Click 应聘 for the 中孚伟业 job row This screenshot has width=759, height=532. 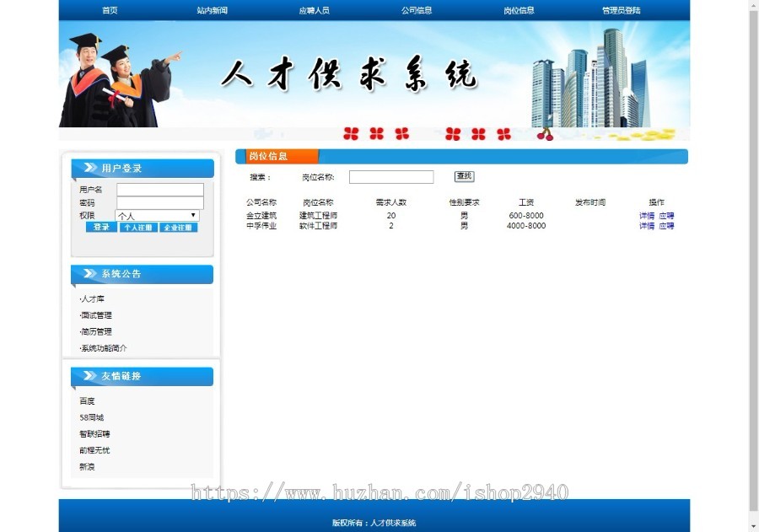tap(666, 226)
